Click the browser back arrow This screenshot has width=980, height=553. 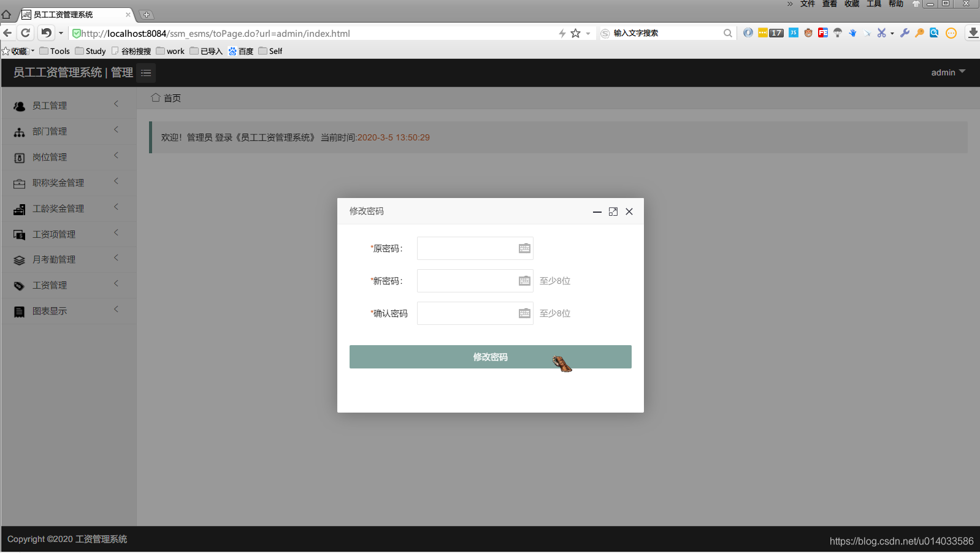[x=7, y=33]
